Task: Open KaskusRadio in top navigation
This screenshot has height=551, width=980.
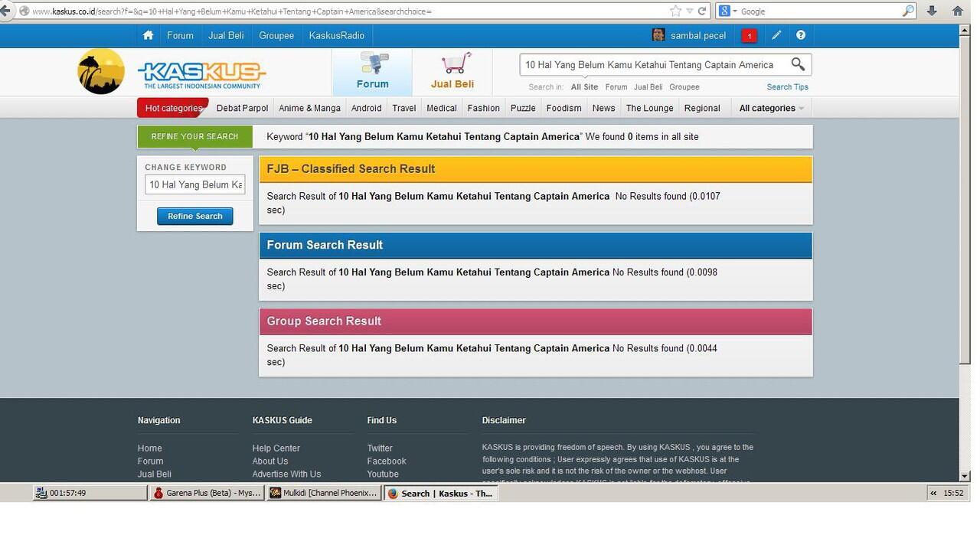Action: pyautogui.click(x=337, y=35)
